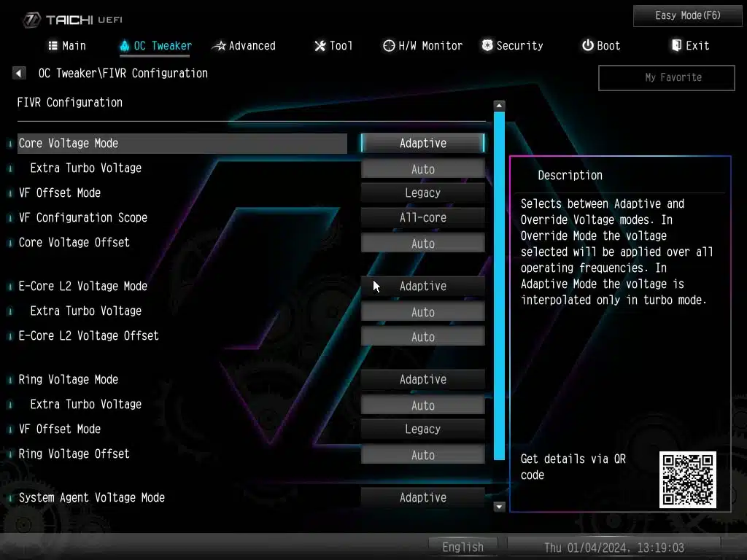Open E-Core L2 Voltage Mode selector
Screen dimensions: 747x560
click(x=422, y=287)
